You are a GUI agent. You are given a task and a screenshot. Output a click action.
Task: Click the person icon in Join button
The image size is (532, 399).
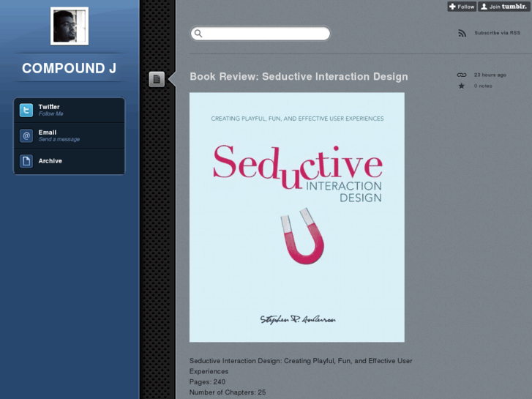pos(484,7)
